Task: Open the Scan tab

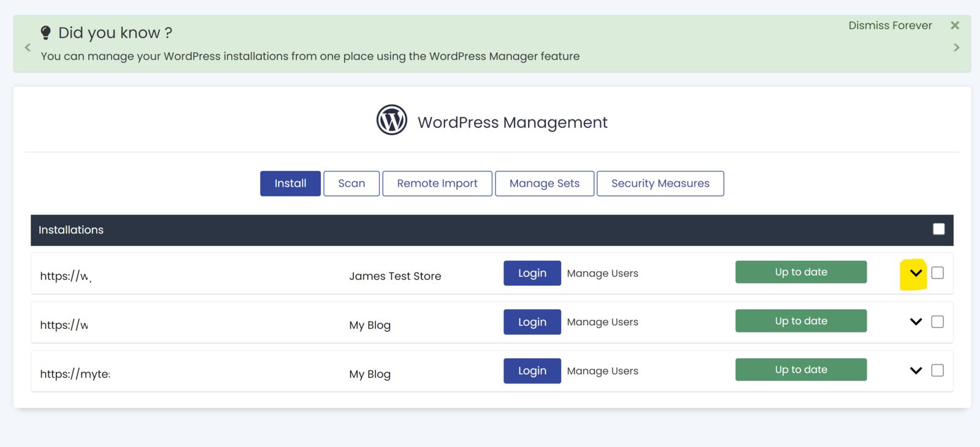Action: coord(352,184)
